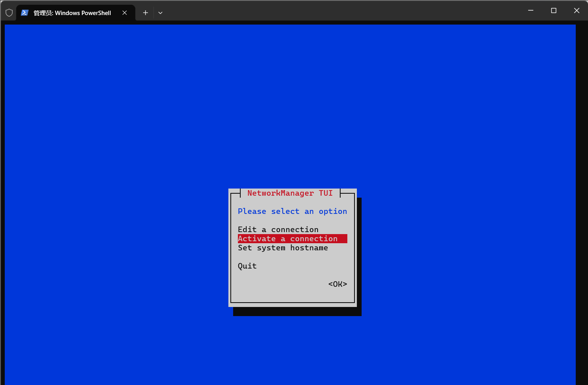588x385 pixels.
Task: Click the Please select an option heading
Action: pos(292,211)
